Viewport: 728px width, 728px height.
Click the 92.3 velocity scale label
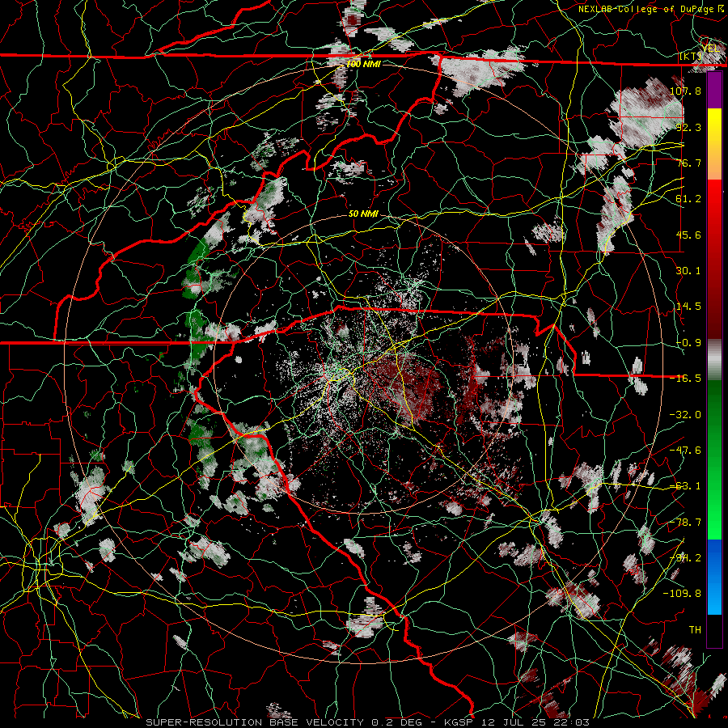coord(688,127)
